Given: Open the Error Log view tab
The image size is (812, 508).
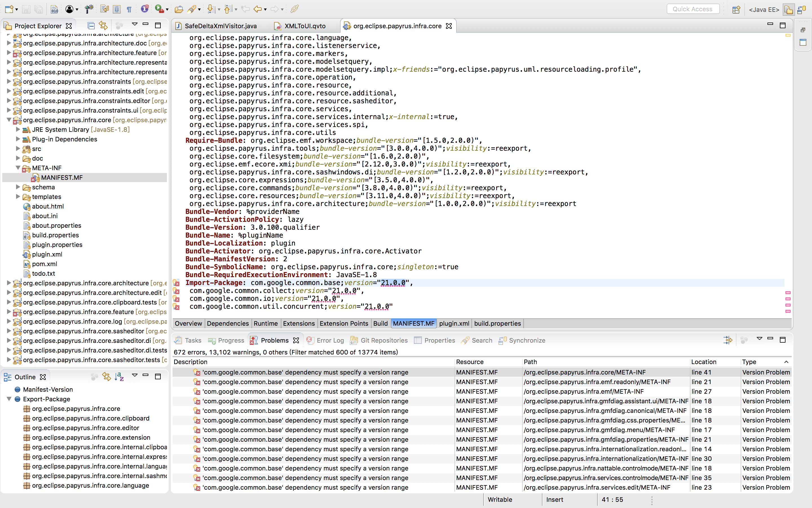Looking at the screenshot, I should [325, 340].
